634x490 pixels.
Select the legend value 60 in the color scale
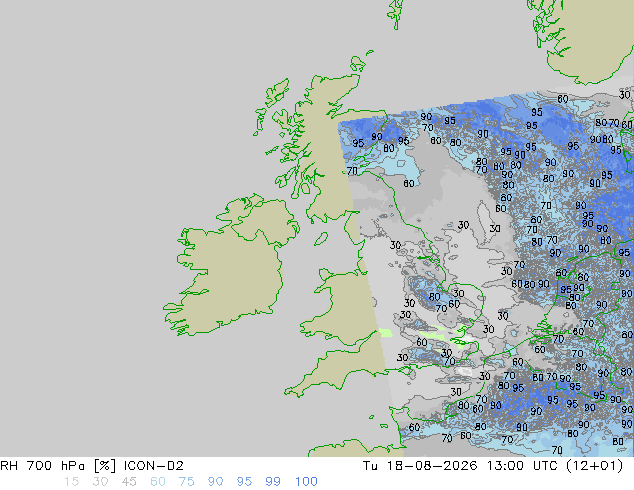(158, 482)
